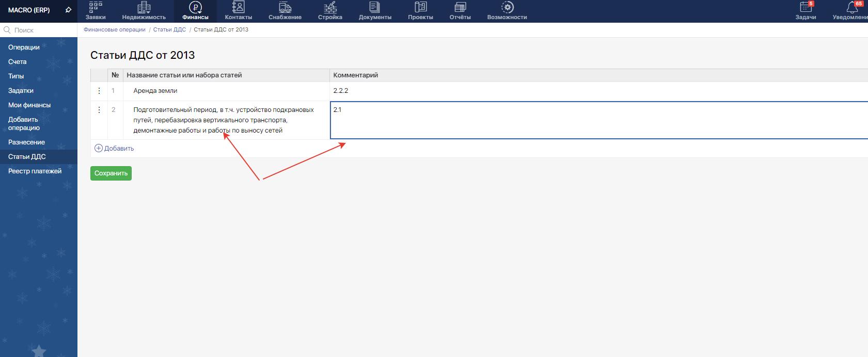
Task: Select Реестр платежей in the sidebar
Action: coord(35,171)
